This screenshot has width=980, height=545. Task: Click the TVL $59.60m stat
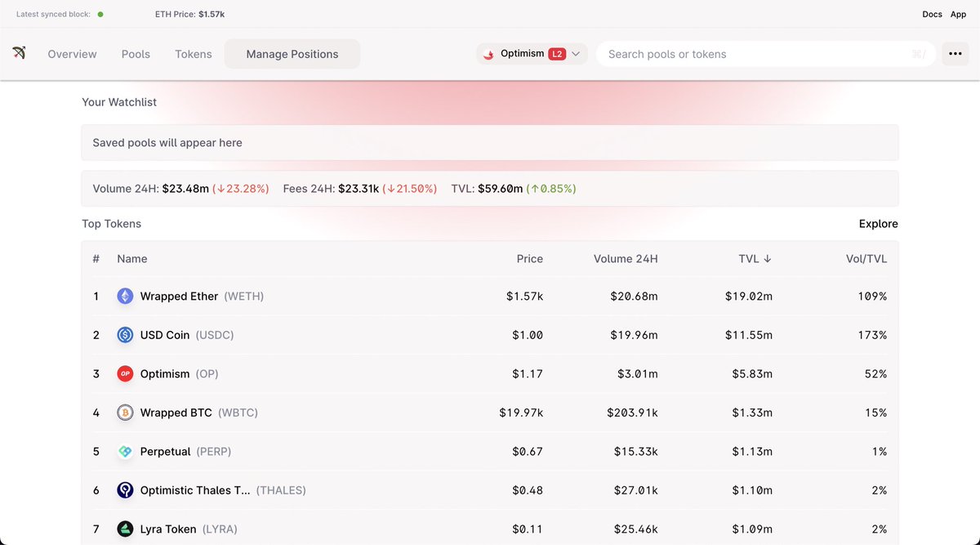pos(514,189)
